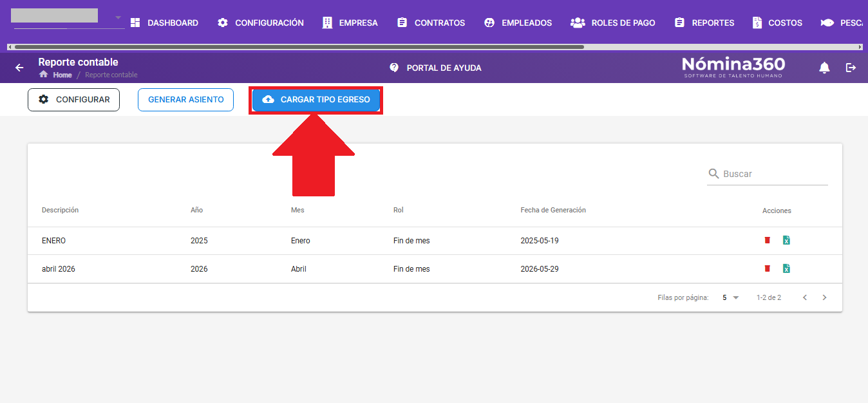Sort by Fecha de Generación header
This screenshot has width=868, height=403.
[x=553, y=211]
